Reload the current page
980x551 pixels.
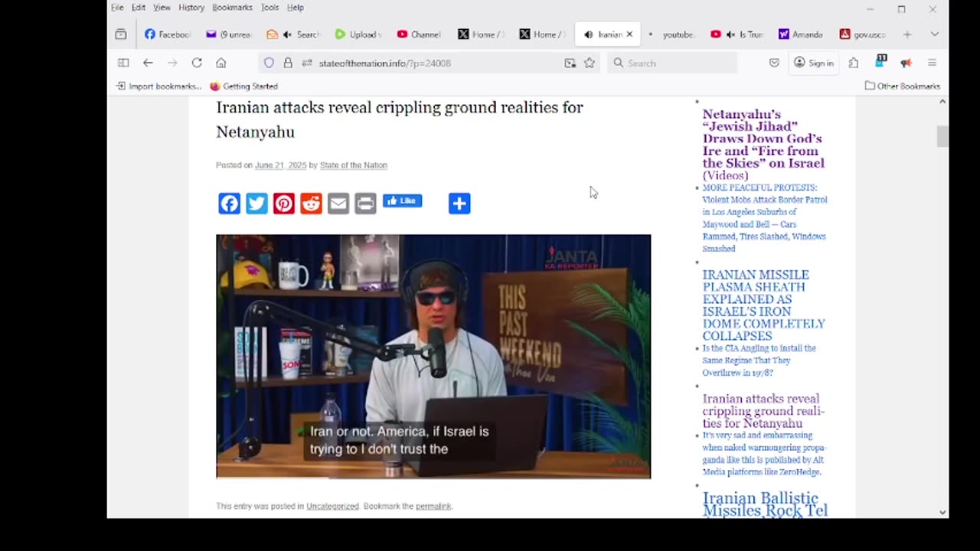click(x=197, y=63)
